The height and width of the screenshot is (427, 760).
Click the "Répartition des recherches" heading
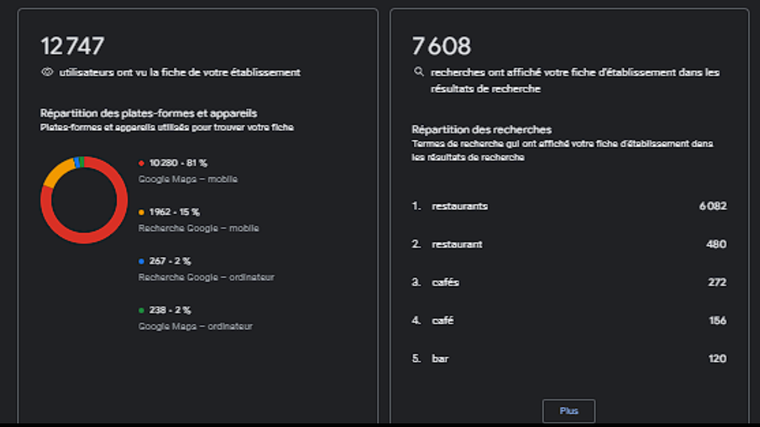click(x=481, y=129)
